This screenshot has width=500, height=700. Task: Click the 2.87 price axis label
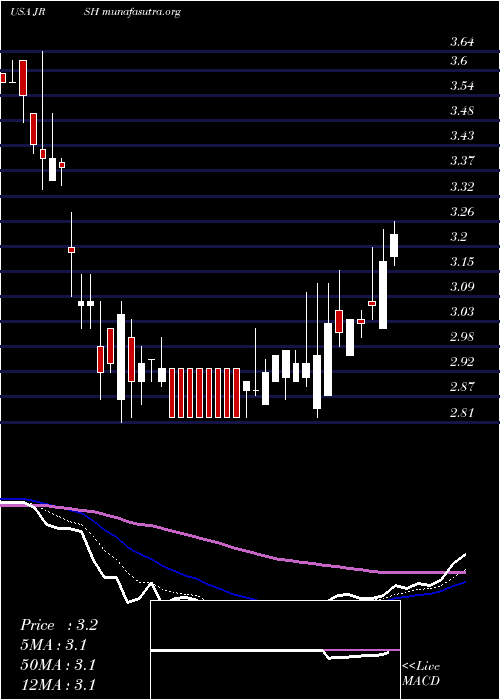(462, 387)
